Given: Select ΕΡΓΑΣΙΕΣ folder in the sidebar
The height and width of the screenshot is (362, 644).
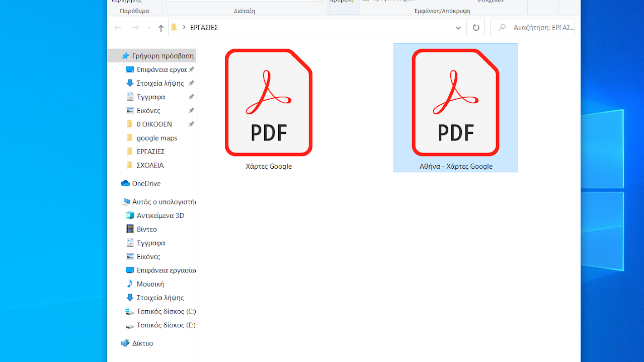Looking at the screenshot, I should click(146, 152).
